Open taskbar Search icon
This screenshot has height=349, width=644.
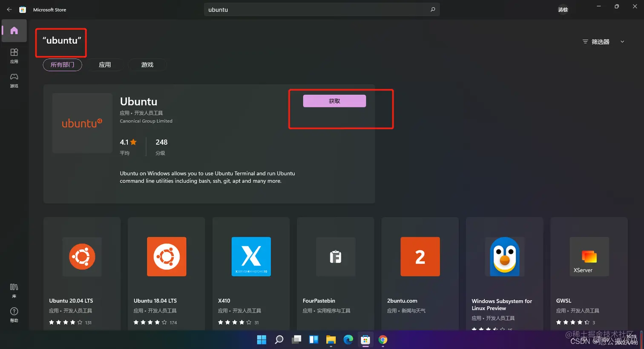point(279,340)
